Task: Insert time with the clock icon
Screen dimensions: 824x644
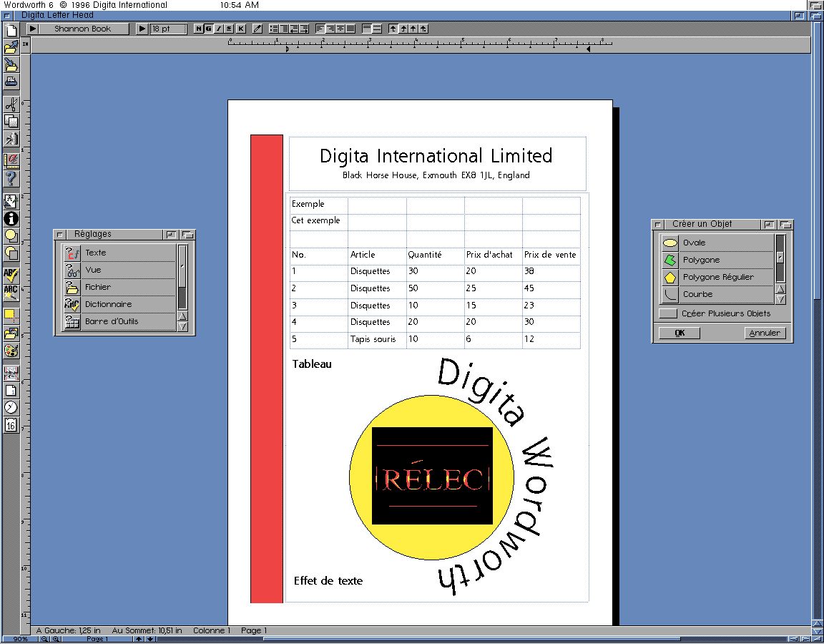Action: [x=11, y=407]
